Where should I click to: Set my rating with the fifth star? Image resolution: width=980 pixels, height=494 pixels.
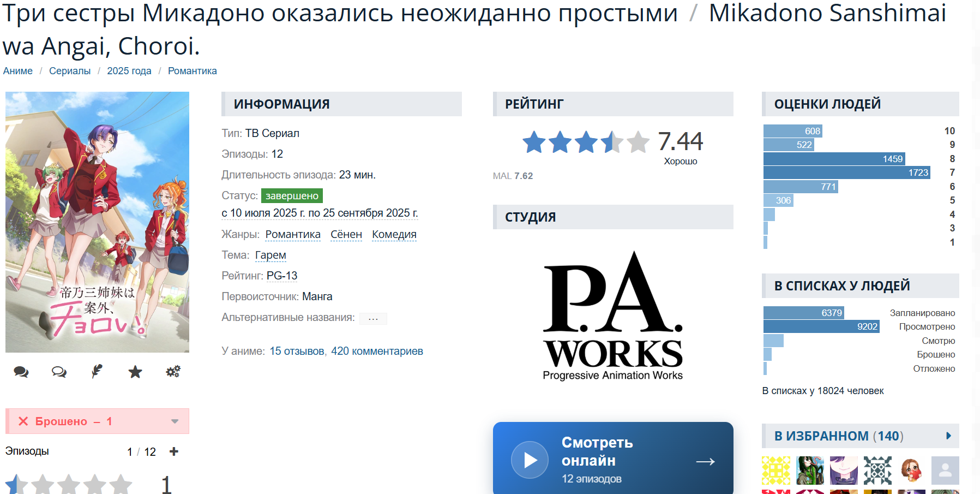click(121, 485)
